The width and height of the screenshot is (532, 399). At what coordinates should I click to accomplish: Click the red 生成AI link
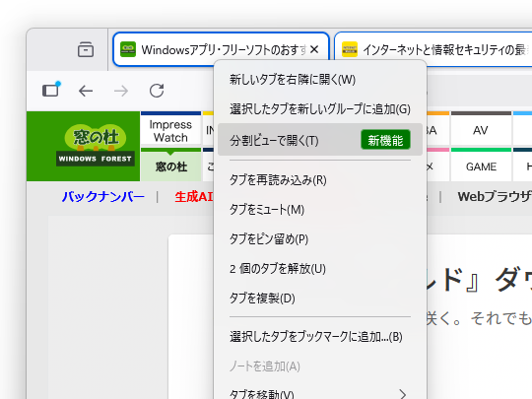coord(194,196)
